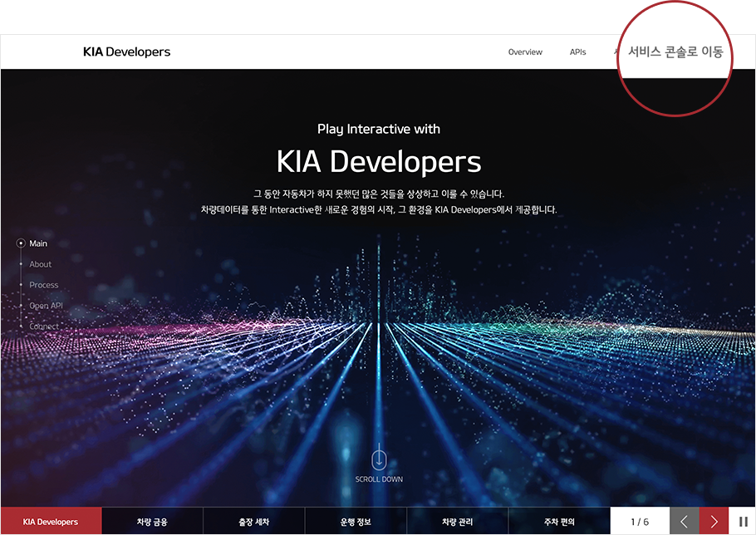Select the KIA Developers slide tab
Screen dimensions: 756x535
click(51, 522)
